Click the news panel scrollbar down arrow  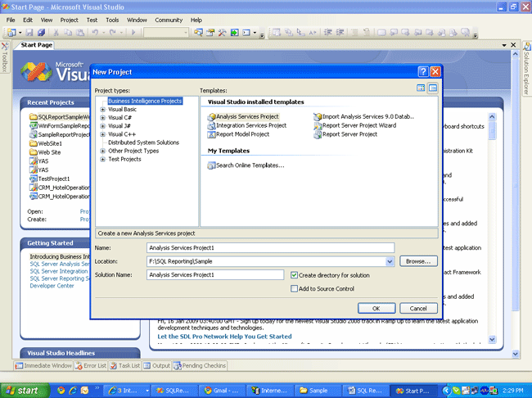[x=492, y=339]
